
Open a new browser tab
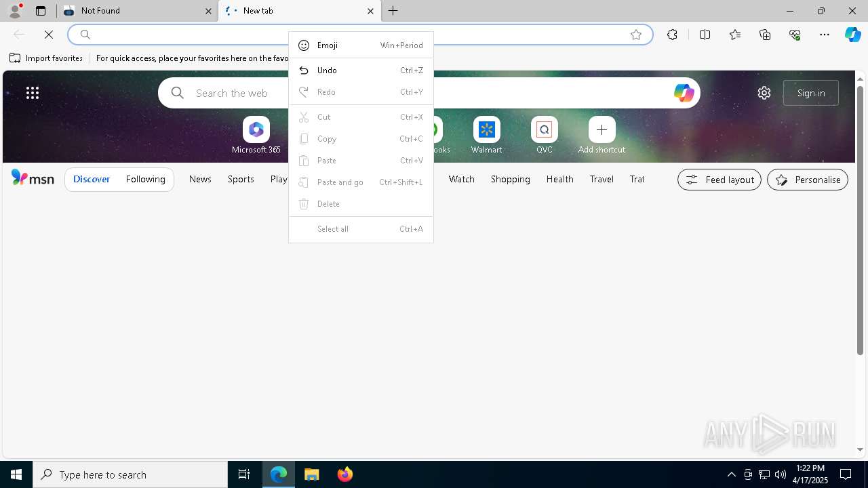pyautogui.click(x=393, y=11)
